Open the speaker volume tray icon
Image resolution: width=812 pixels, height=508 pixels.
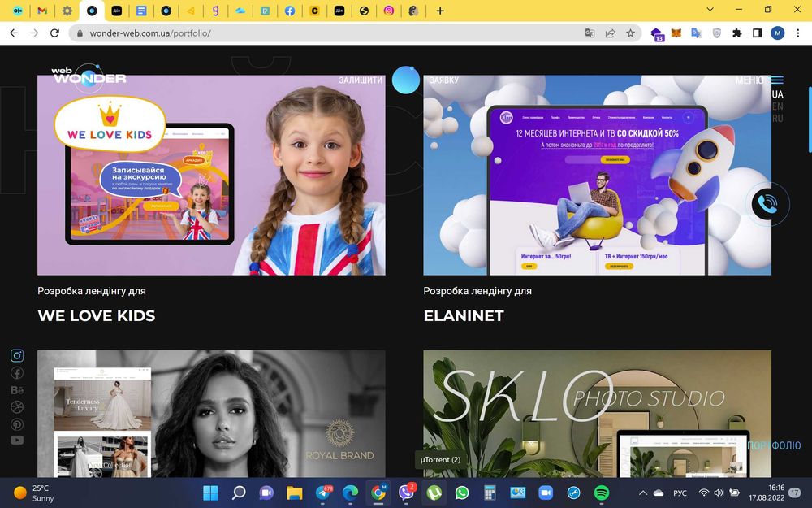click(x=719, y=493)
